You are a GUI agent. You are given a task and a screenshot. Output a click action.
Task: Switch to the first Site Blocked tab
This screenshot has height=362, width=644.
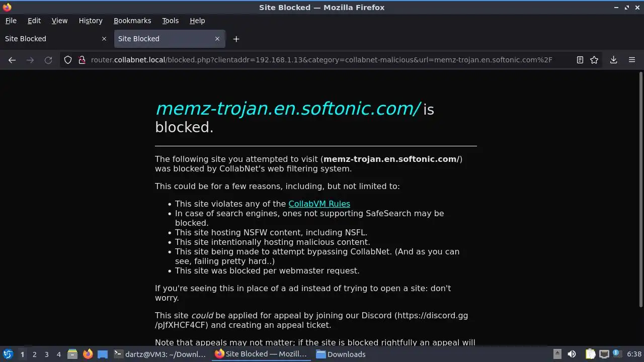point(55,39)
